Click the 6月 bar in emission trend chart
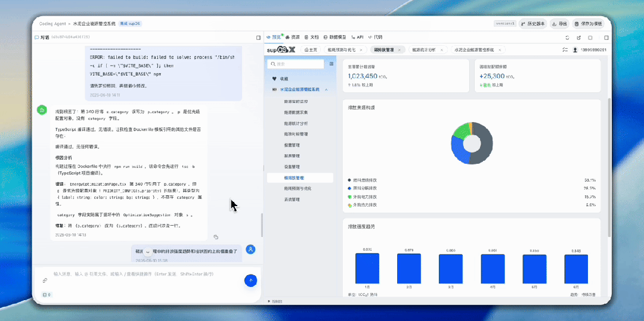 (x=576, y=269)
